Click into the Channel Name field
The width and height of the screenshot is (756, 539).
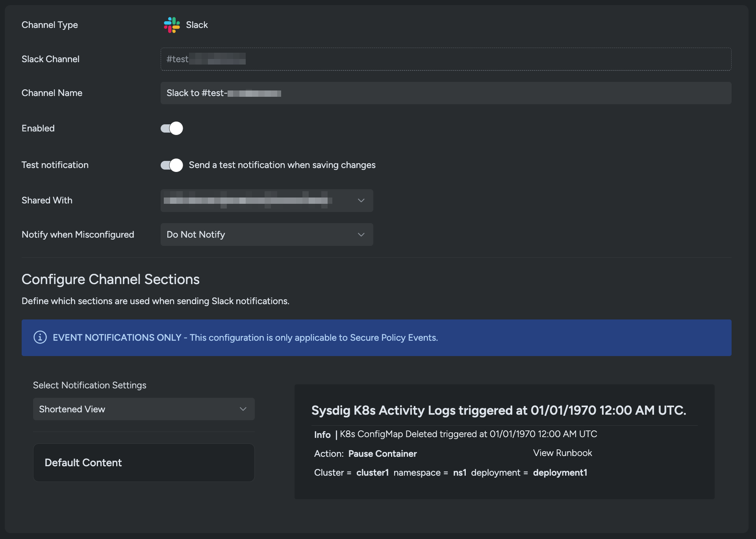point(445,93)
